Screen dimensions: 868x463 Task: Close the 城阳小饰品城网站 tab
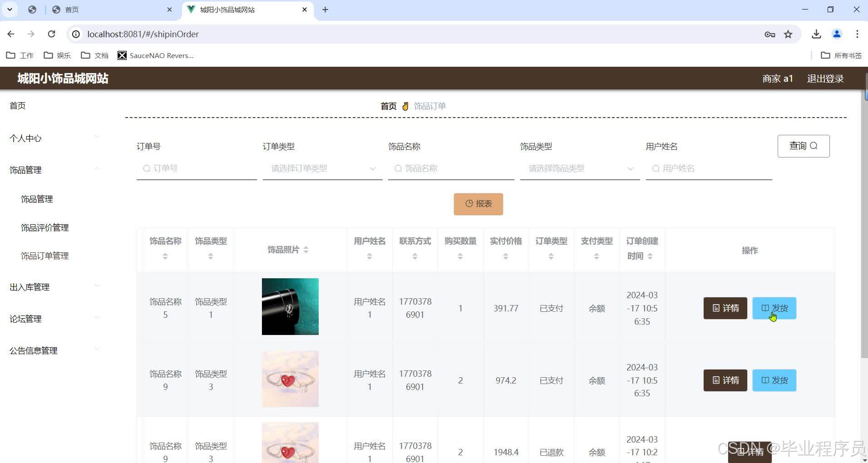(305, 10)
